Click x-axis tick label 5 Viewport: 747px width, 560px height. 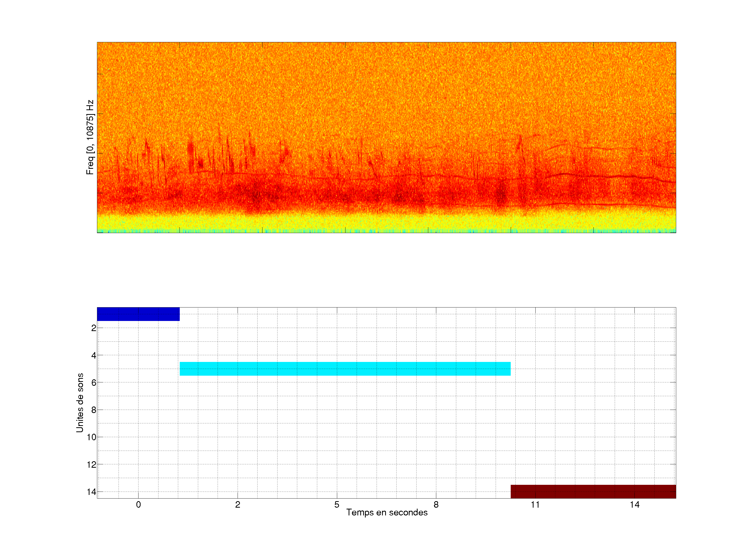pos(337,505)
